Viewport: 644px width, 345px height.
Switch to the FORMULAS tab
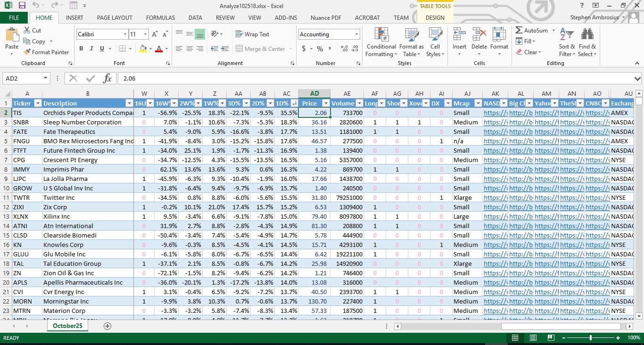coord(160,18)
